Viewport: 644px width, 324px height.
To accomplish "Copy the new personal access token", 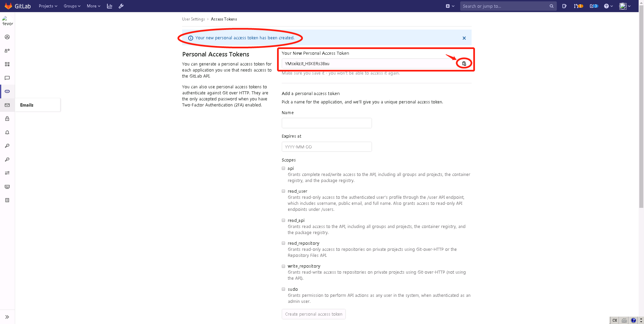I will [x=464, y=63].
